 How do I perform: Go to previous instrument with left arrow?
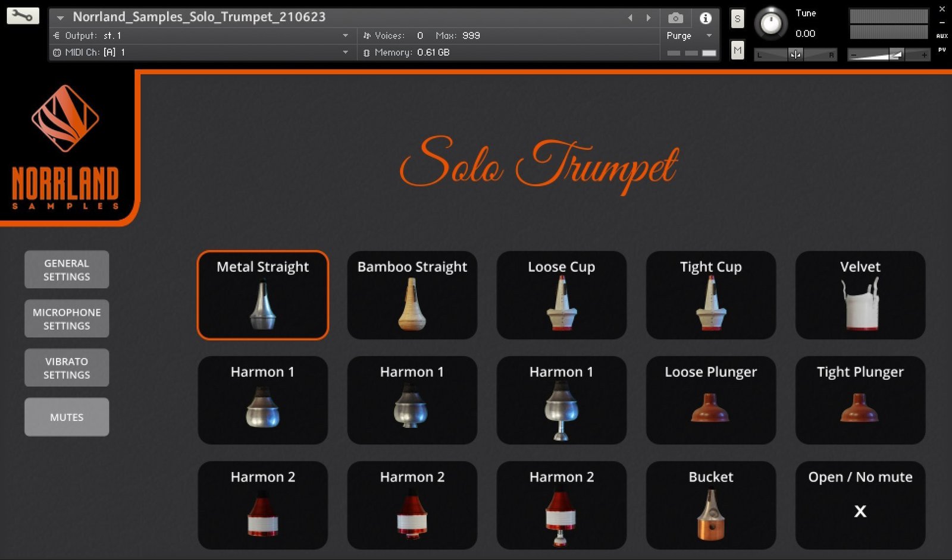[x=630, y=18]
